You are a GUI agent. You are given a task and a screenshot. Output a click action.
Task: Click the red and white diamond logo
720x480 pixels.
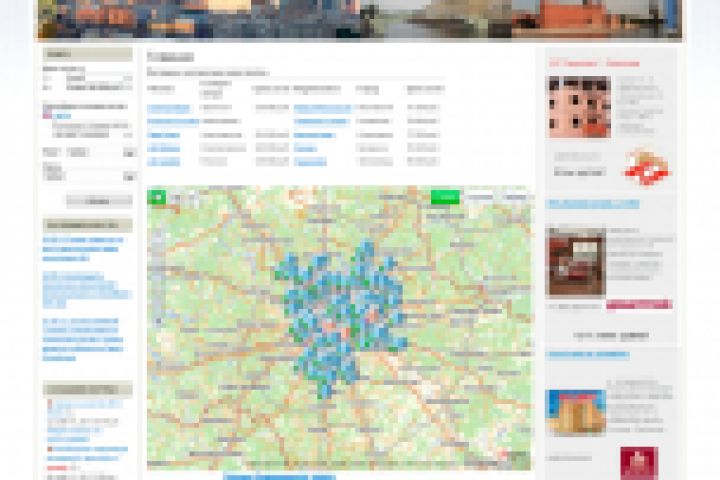click(x=647, y=167)
